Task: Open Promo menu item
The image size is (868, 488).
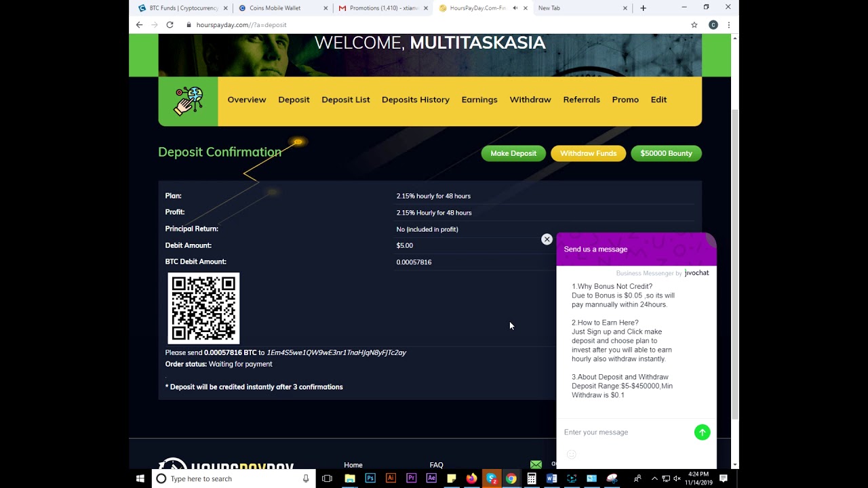Action: [625, 100]
